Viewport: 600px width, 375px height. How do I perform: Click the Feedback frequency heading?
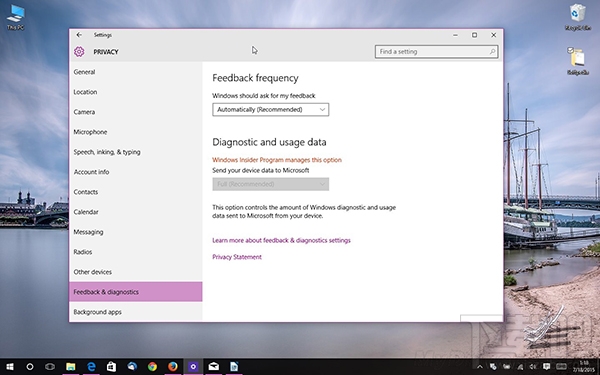(255, 78)
